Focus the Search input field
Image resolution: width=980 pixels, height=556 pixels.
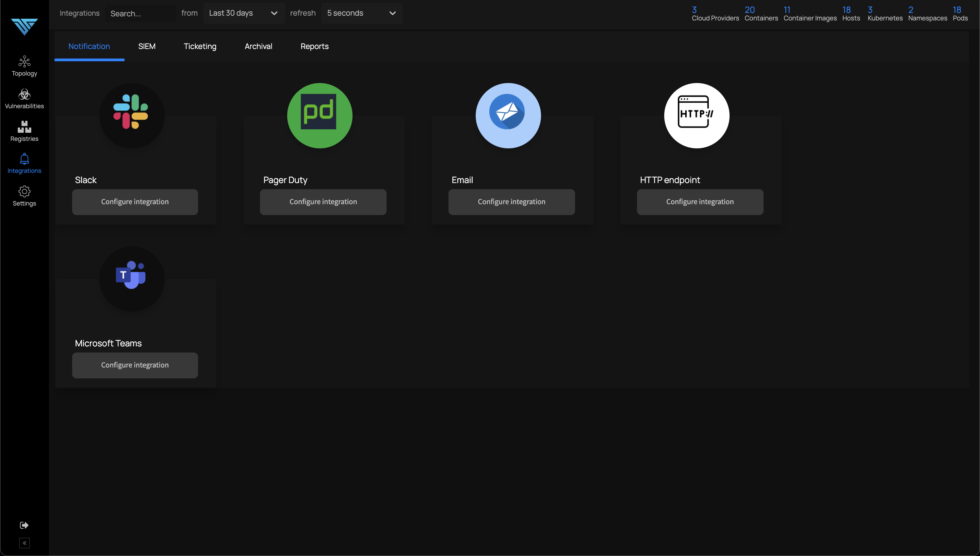(x=141, y=13)
